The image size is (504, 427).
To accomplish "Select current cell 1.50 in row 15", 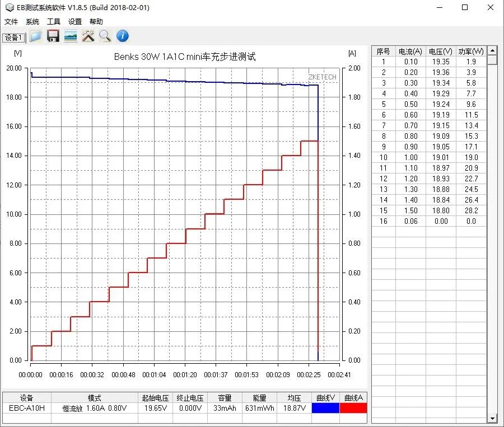I will tap(410, 210).
